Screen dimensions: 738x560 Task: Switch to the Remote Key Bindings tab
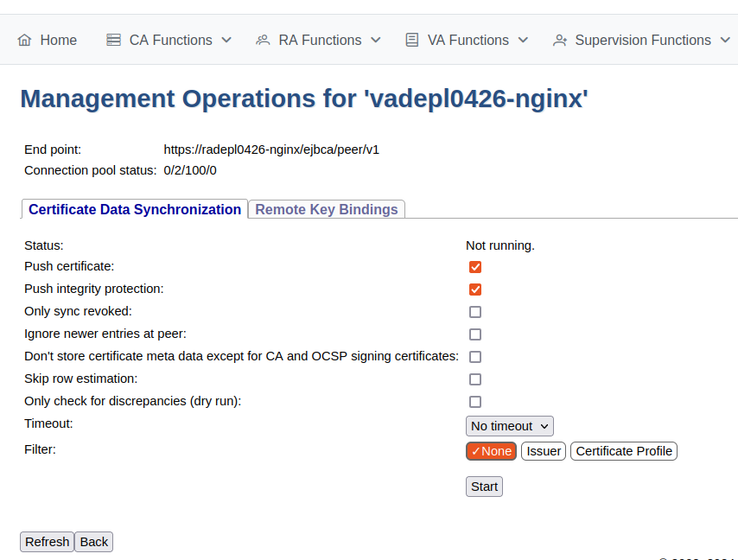pos(326,209)
